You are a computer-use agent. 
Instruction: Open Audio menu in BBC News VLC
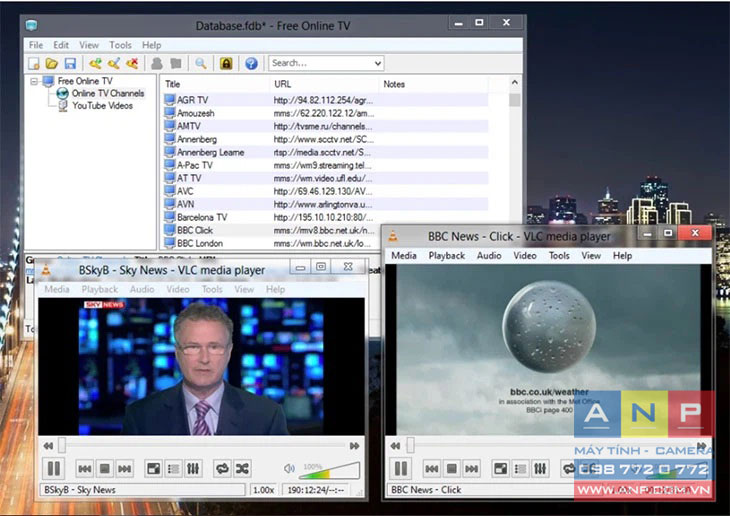(489, 256)
